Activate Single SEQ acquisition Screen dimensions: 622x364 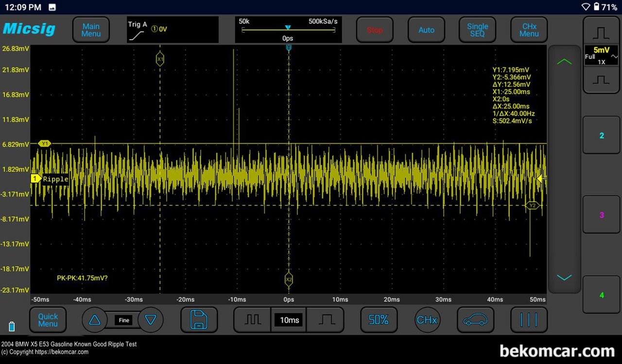[478, 30]
